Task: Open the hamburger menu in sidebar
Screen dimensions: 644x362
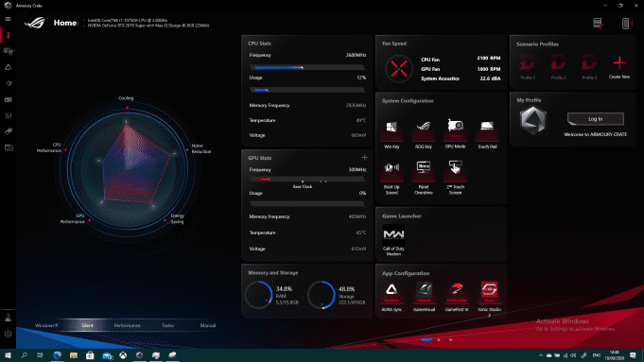Action: pyautogui.click(x=8, y=19)
